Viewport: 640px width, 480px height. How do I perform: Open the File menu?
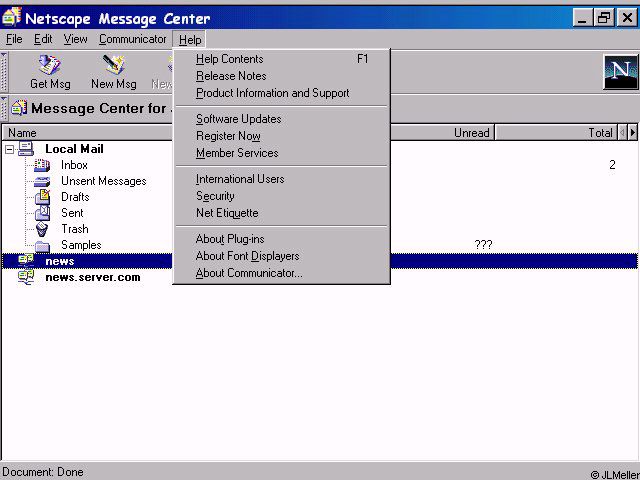[x=14, y=39]
